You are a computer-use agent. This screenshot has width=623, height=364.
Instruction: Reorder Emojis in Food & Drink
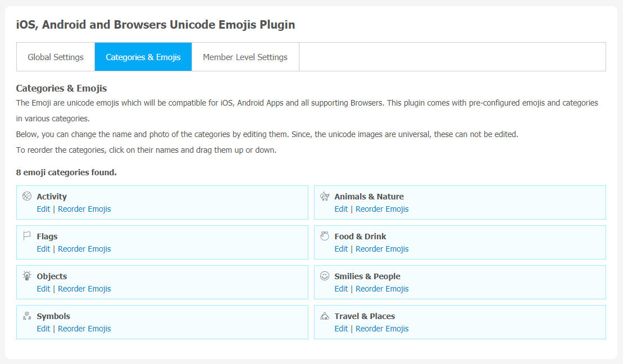[382, 249]
